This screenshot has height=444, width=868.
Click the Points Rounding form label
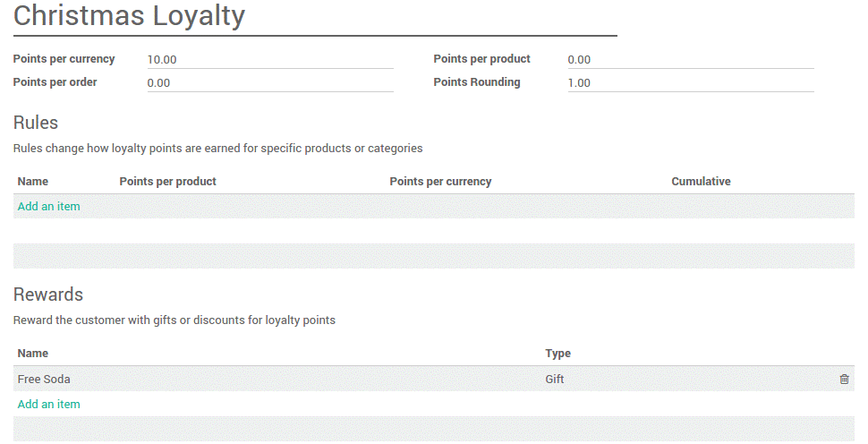[x=476, y=82]
